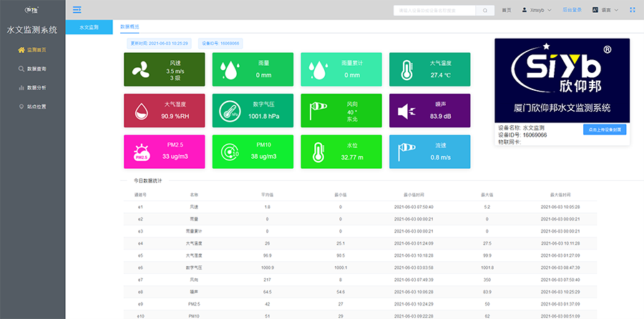Click channel e1 in the statistics table
Image resolution: width=644 pixels, height=319 pixels.
pos(141,207)
